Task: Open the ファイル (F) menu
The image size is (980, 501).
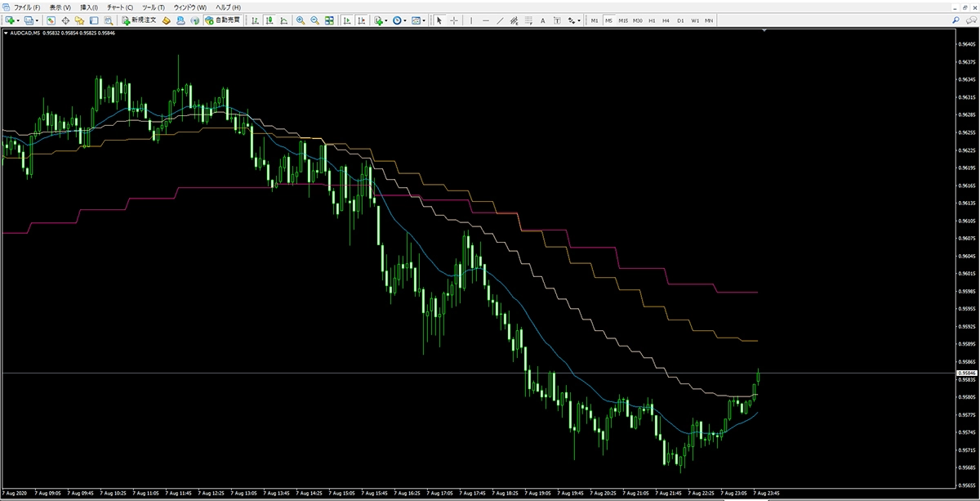Action: pyautogui.click(x=27, y=7)
